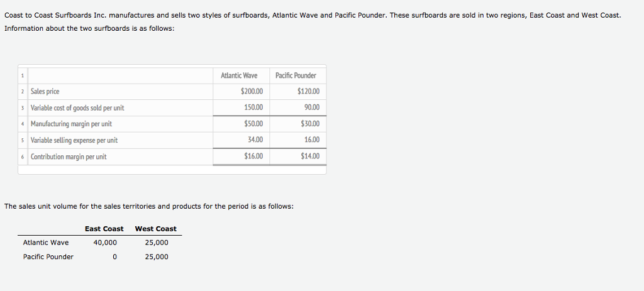
Task: Click the $200.00 Atlantic Wave sales price cell
Action: click(x=252, y=92)
